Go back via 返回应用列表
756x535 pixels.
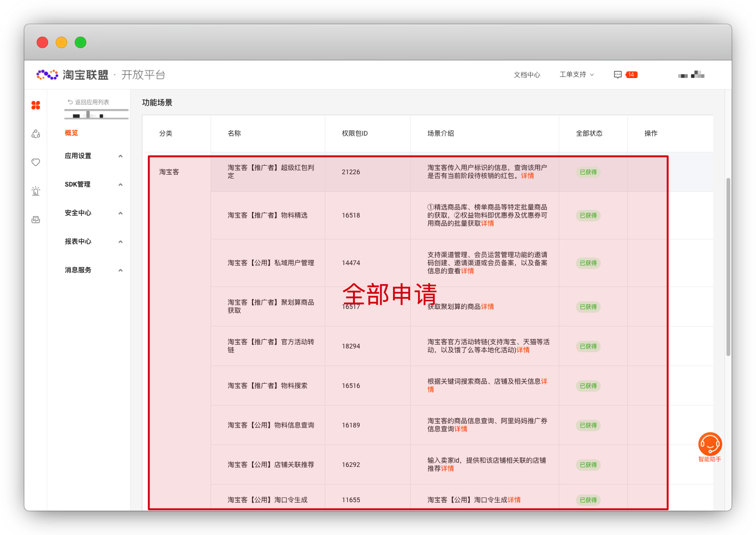click(89, 102)
